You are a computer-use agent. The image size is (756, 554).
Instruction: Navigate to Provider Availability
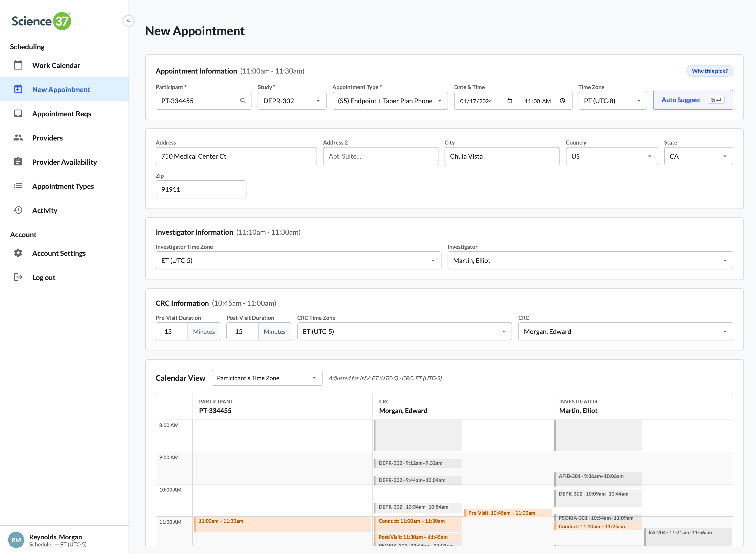64,162
